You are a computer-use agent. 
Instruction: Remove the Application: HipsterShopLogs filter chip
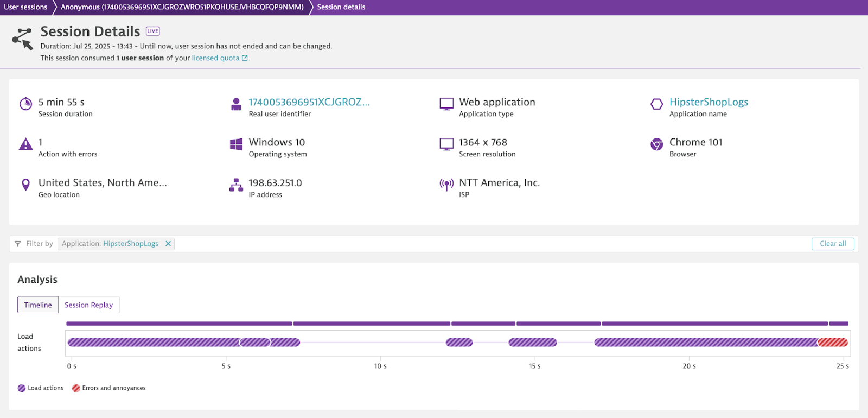[168, 244]
